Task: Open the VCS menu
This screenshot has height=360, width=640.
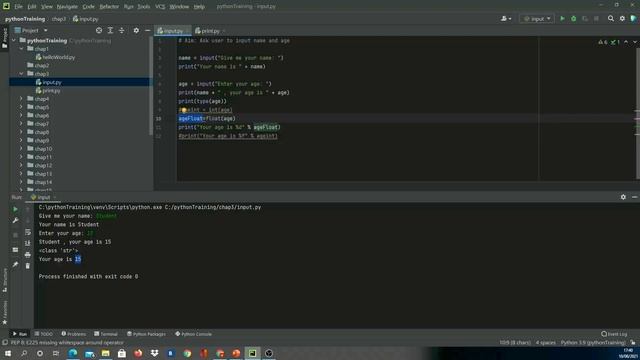Action: [160, 7]
